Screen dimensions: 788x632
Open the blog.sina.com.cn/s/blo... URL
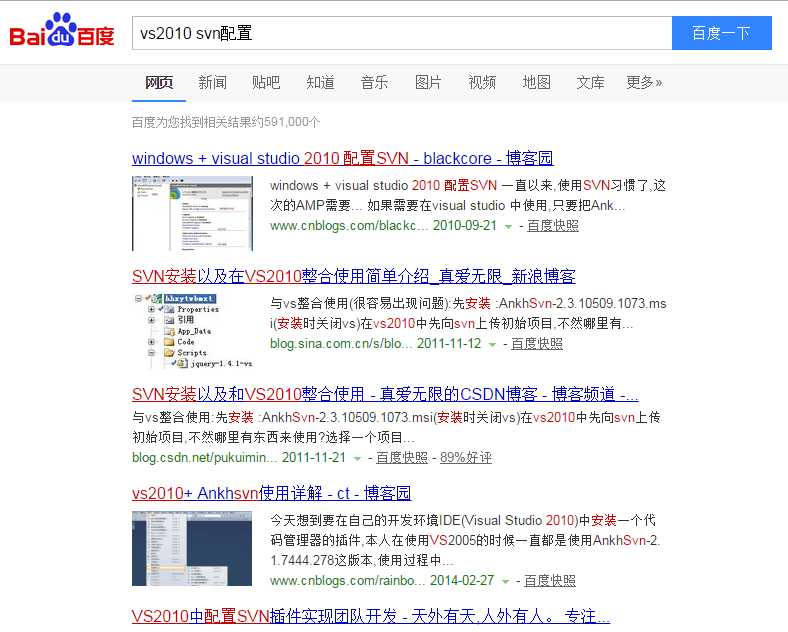pos(341,344)
